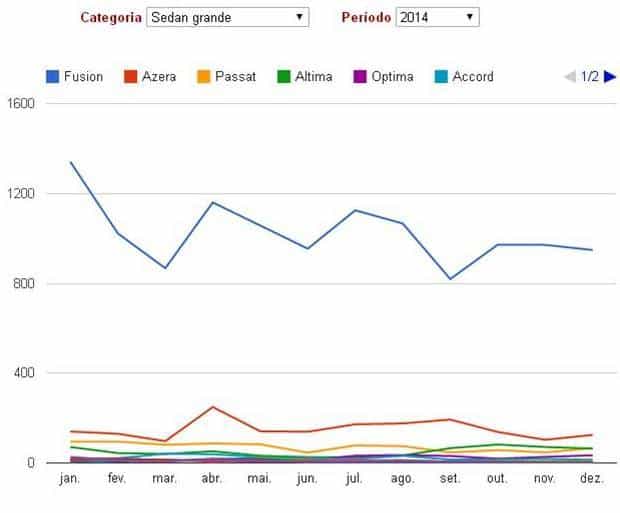
Task: Click the teal Accord legend swatch
Action: (x=441, y=77)
